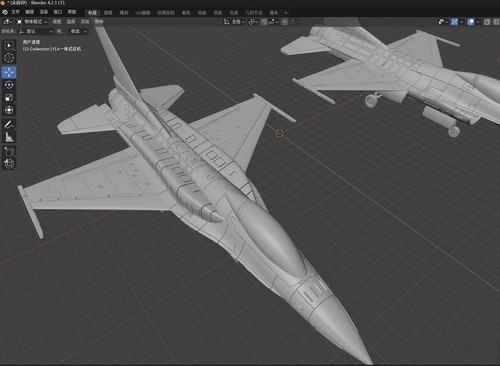This screenshot has height=366, width=500.
Task: Switch to the 渲染 (Rendering) workspace tab
Action: coord(218,13)
